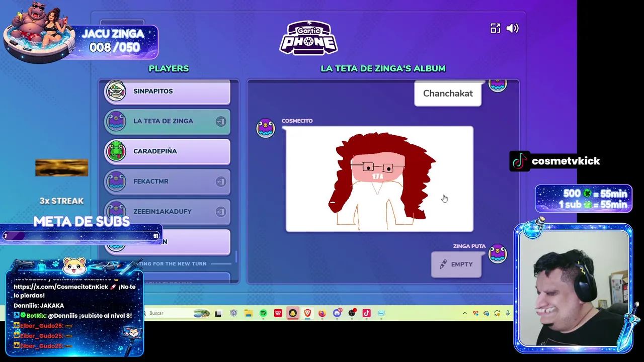Click the EMPTY answer bubble

click(x=456, y=264)
